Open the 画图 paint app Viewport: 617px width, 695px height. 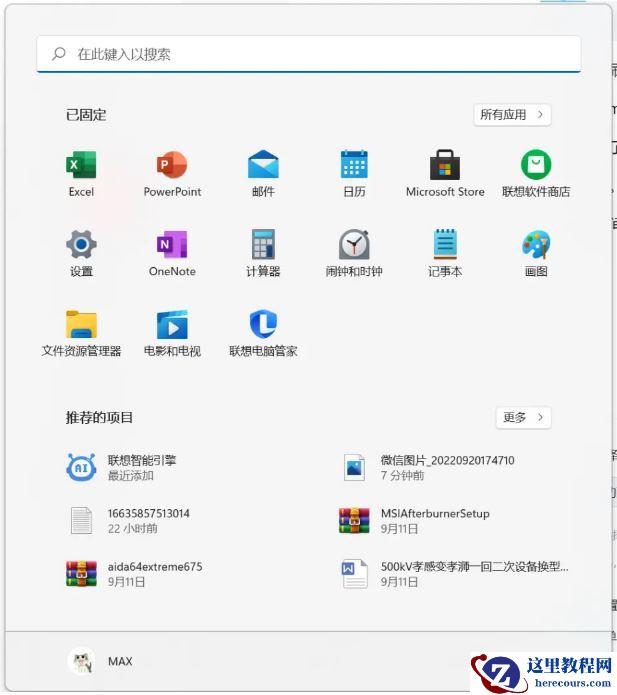[536, 254]
